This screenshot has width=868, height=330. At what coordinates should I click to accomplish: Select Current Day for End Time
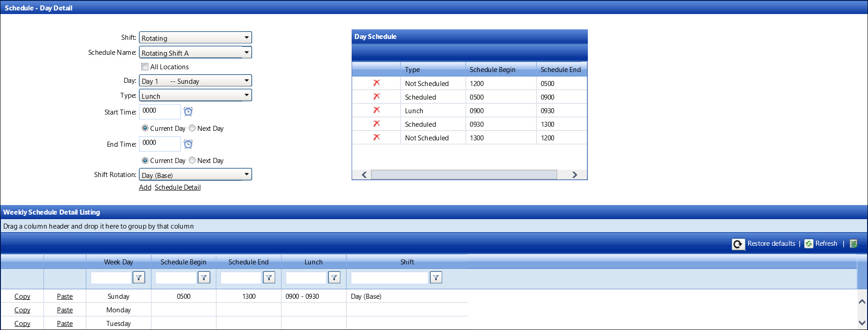pos(145,160)
